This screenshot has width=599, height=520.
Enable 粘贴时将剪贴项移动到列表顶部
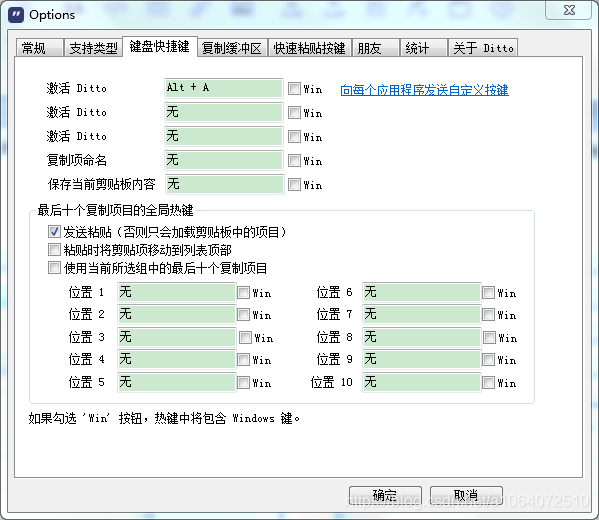pyautogui.click(x=54, y=250)
